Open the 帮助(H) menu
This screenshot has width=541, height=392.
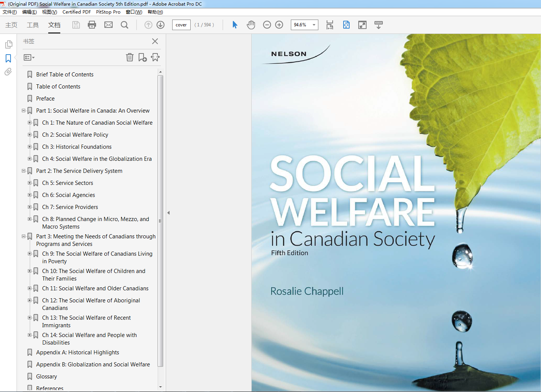155,12
